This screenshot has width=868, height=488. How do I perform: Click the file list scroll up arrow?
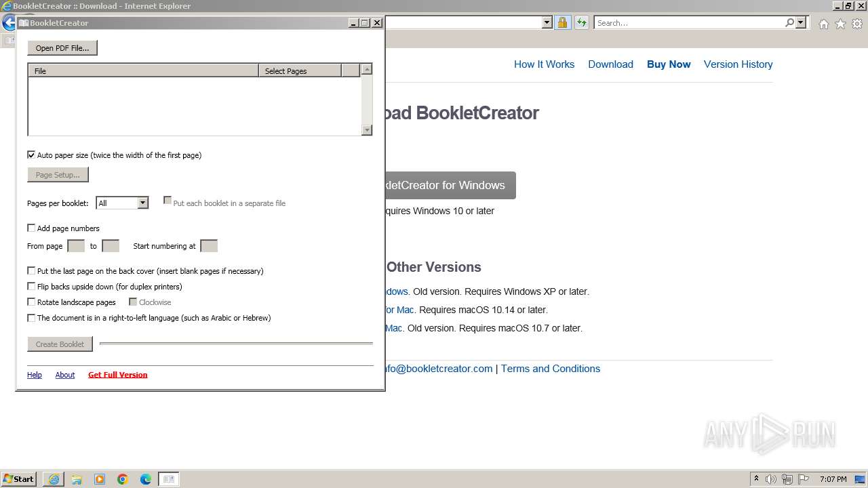tap(367, 69)
